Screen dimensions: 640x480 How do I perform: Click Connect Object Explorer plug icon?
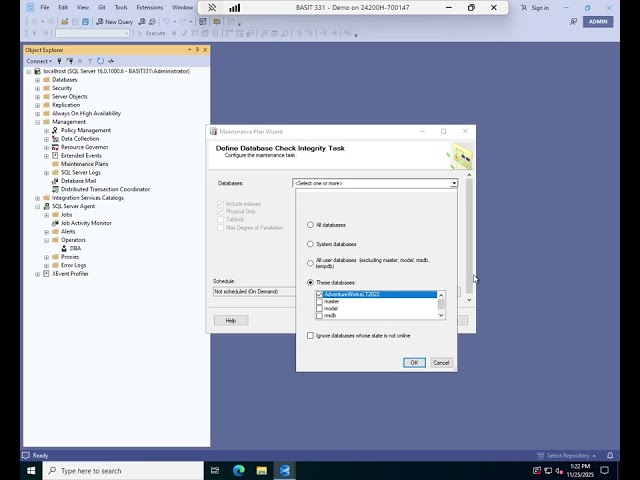[x=59, y=61]
